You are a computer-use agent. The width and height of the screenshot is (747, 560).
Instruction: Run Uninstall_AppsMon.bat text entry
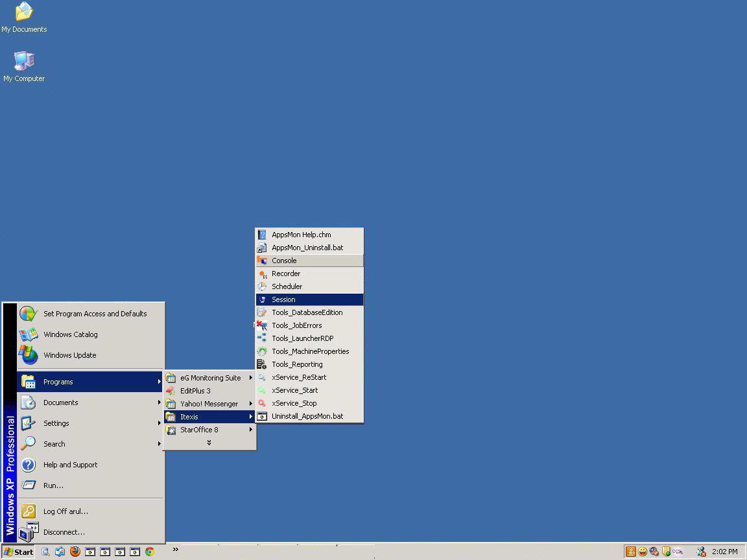tap(307, 416)
